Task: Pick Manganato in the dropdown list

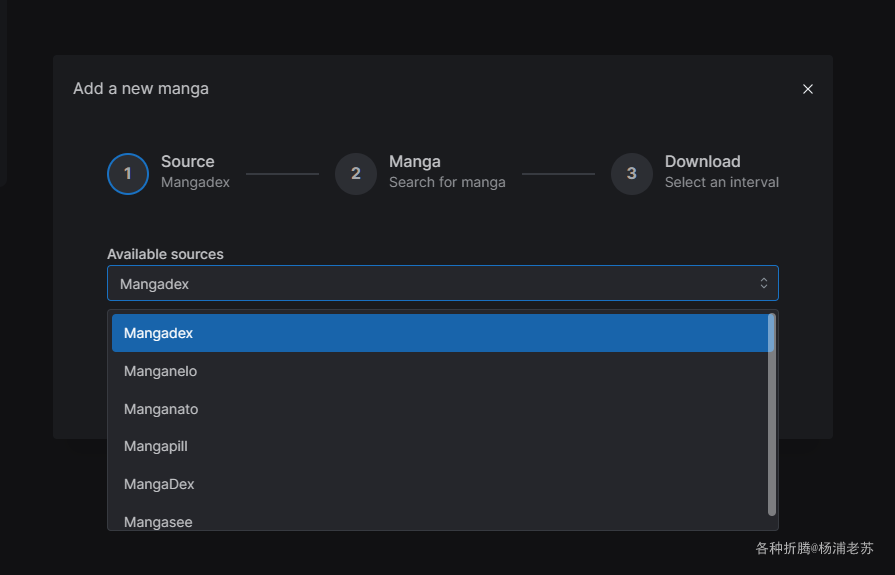Action: point(161,409)
